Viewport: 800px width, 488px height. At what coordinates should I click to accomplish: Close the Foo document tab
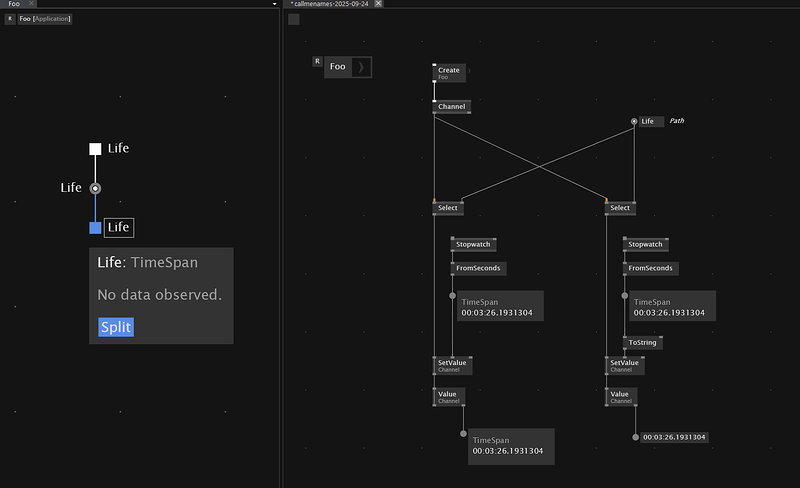coord(31,4)
